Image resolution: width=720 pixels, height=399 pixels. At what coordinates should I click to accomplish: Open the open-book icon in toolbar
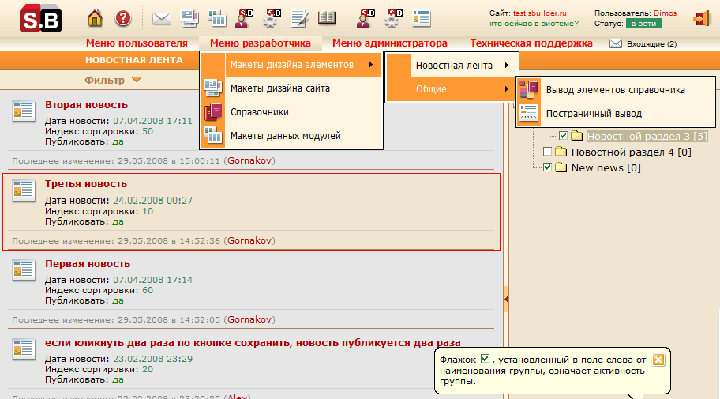[x=327, y=18]
